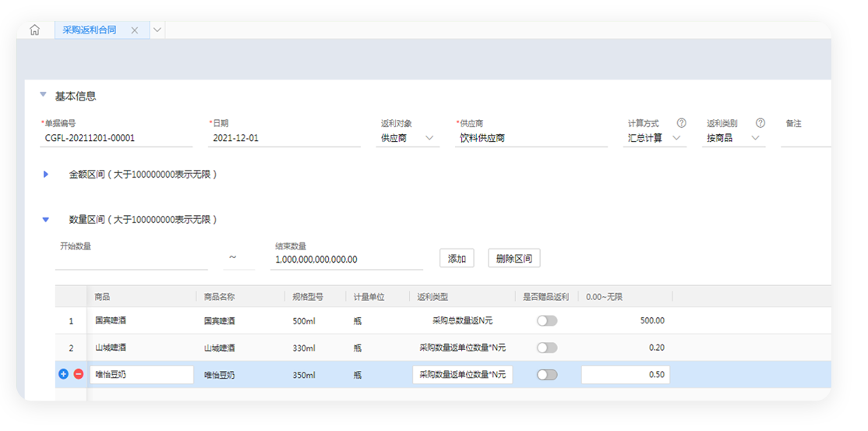Click the 500ml specification cell
The width and height of the screenshot is (868, 431).
tap(304, 321)
